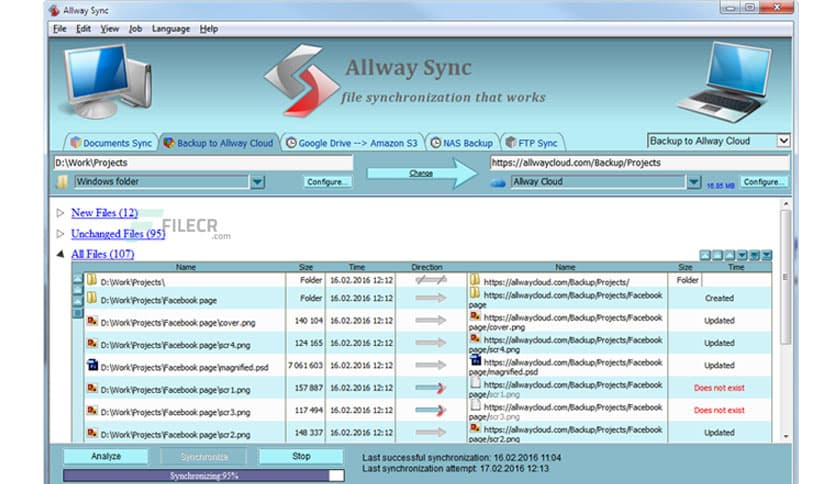Open the Allway Cloud type dropdown arrow
The height and width of the screenshot is (484, 836).
coord(693,182)
